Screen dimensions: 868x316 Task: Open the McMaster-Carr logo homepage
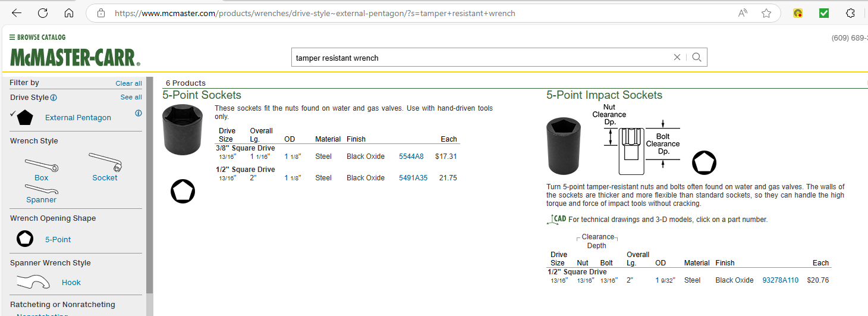tap(75, 58)
